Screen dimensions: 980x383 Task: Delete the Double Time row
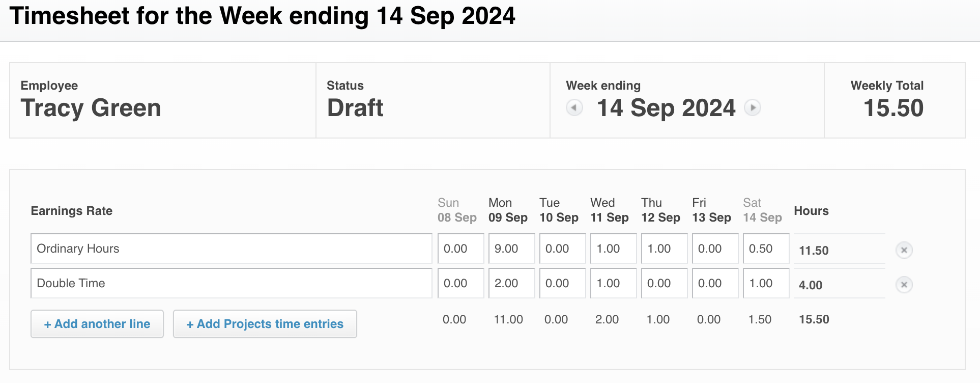point(904,285)
